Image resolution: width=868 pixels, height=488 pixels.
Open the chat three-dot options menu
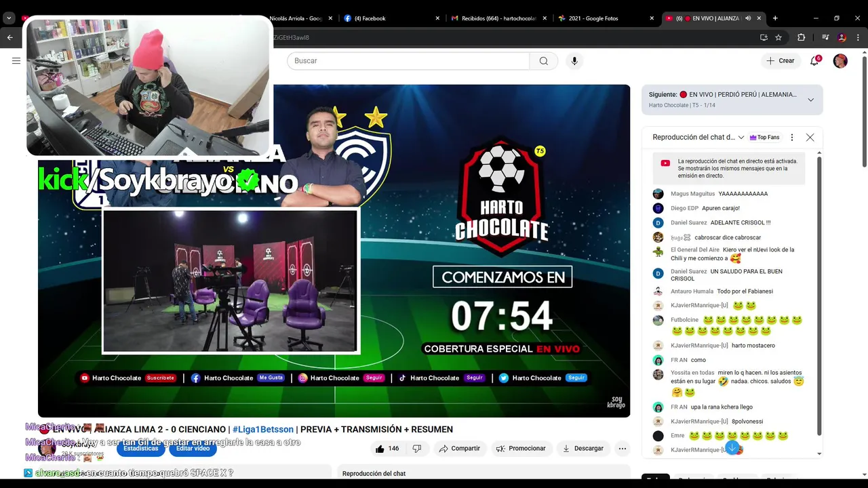pos(791,138)
